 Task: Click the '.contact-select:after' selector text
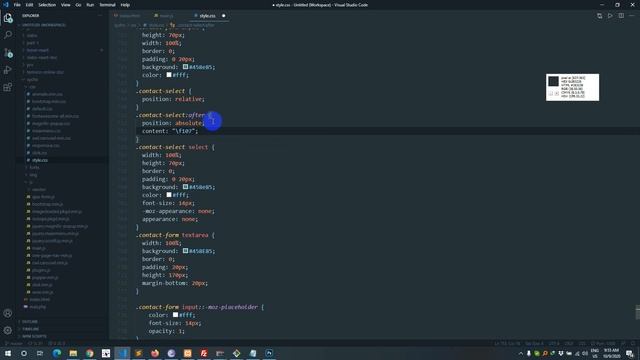click(171, 115)
